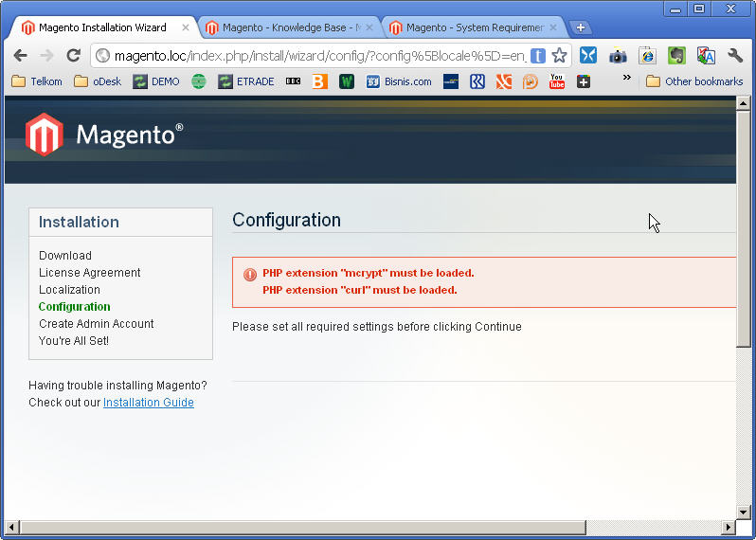Click the camera extension icon
The height and width of the screenshot is (540, 756).
coord(618,56)
